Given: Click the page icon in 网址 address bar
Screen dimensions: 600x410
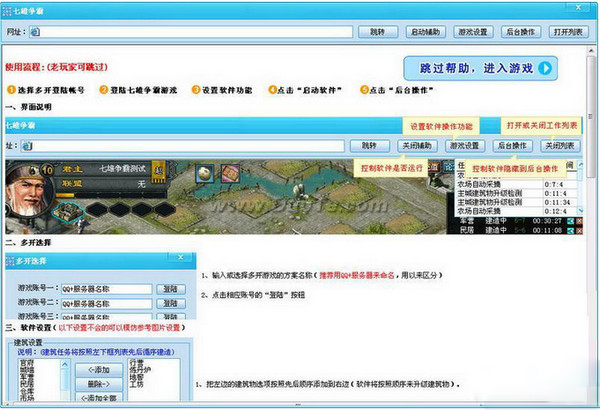Looking at the screenshot, I should coord(35,32).
